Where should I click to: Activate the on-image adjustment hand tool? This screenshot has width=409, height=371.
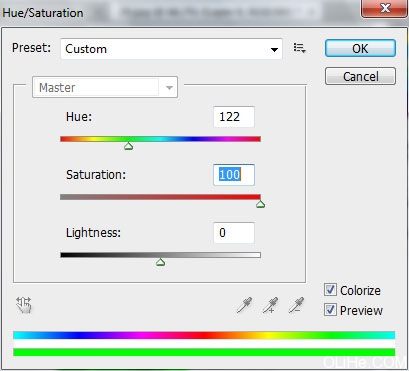(24, 305)
